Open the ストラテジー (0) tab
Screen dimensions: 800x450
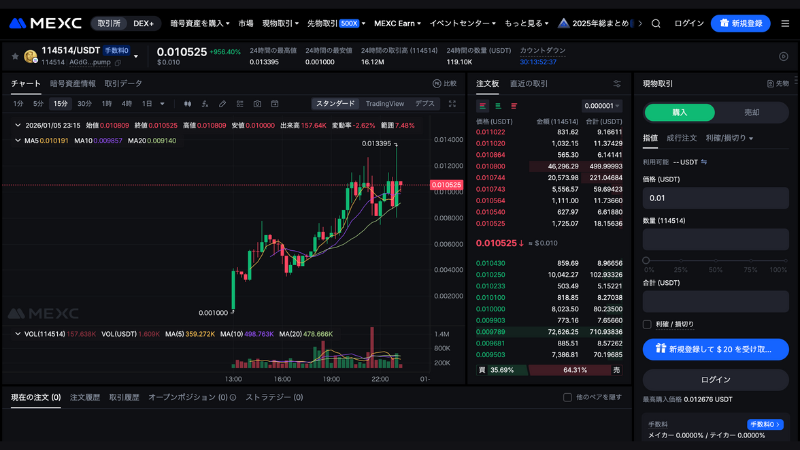[274, 397]
